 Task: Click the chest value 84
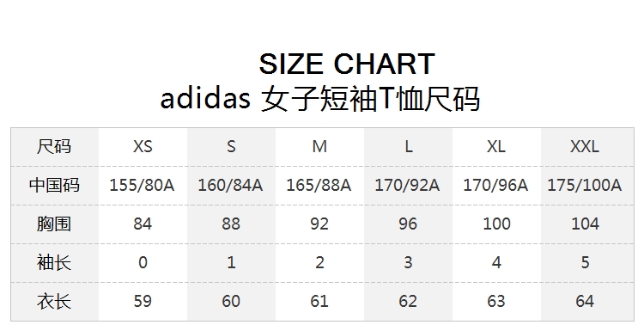click(x=143, y=224)
